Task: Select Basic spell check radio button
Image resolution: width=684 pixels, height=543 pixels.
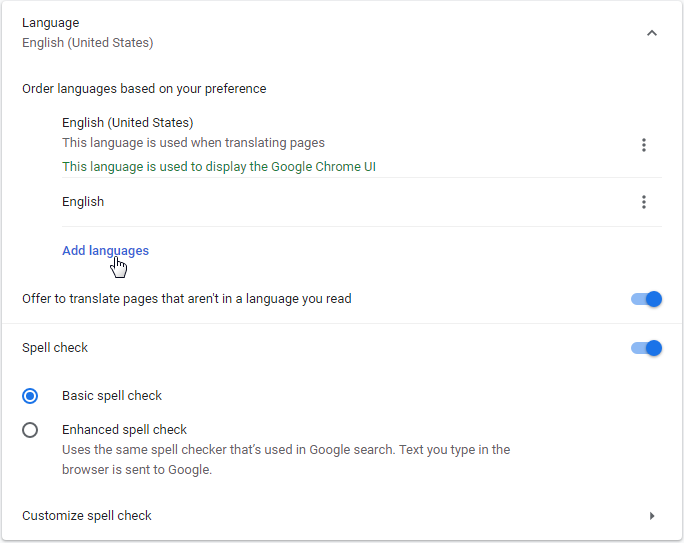Action: click(30, 396)
